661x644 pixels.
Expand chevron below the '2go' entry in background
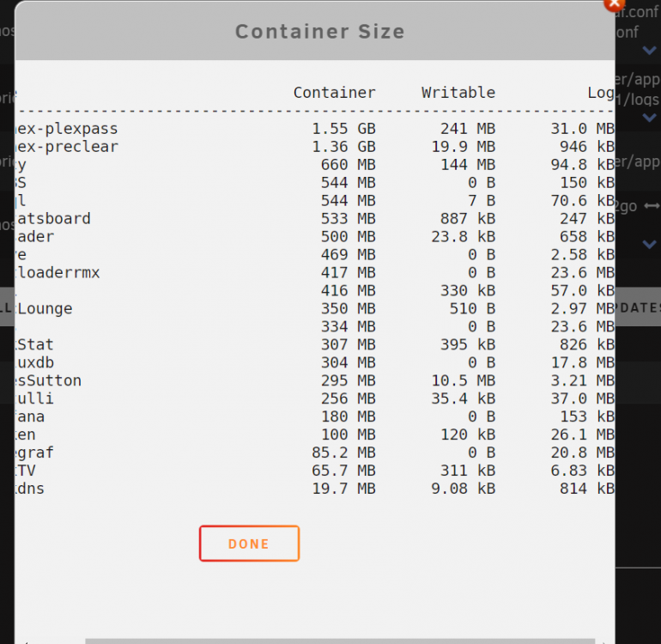pyautogui.click(x=649, y=244)
